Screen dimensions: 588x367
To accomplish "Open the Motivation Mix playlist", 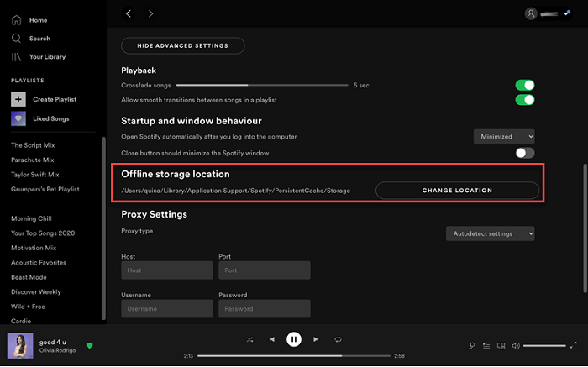I will 34,248.
